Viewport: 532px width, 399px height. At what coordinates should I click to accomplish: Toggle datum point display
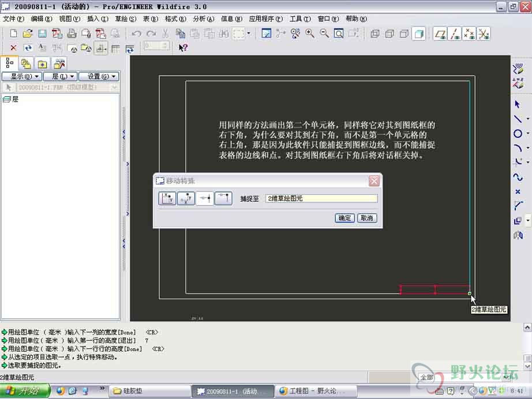(469, 33)
